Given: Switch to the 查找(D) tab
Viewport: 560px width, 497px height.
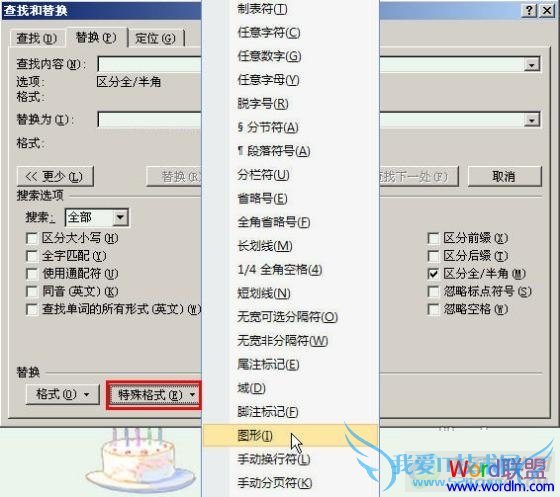Looking at the screenshot, I should click(x=37, y=38).
